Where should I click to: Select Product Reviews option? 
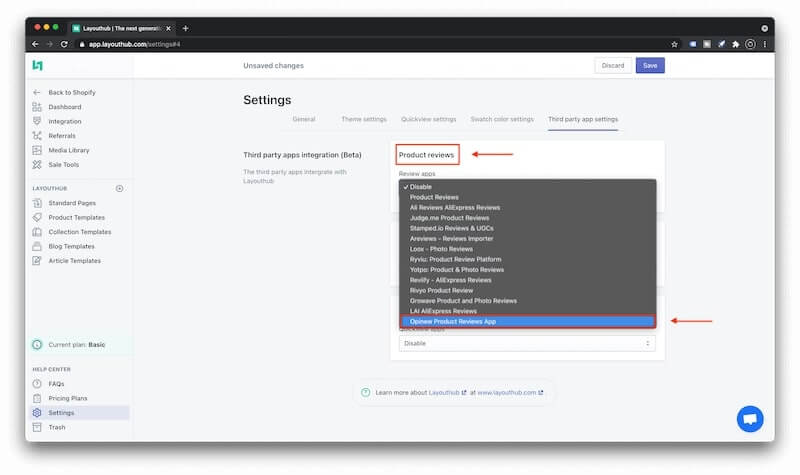tap(528, 197)
